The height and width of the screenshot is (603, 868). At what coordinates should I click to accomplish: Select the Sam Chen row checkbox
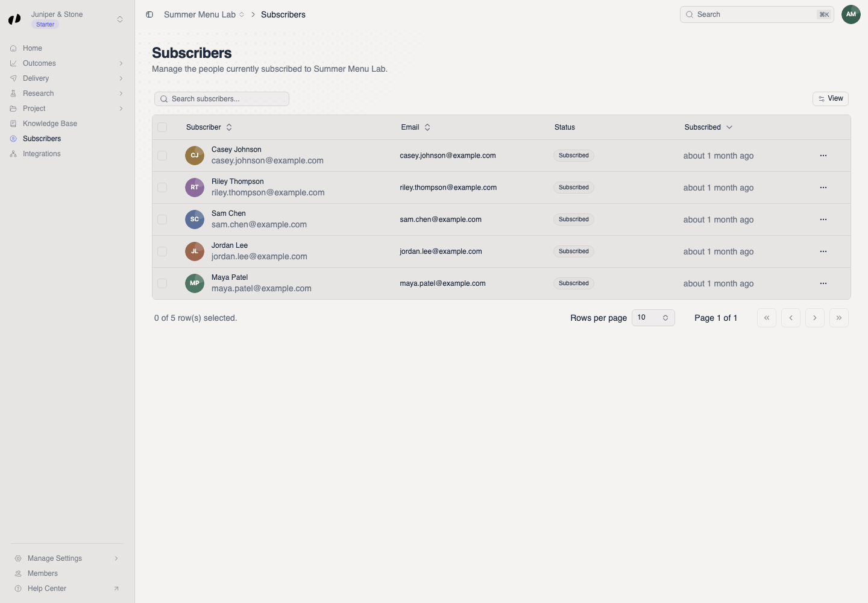(x=162, y=219)
